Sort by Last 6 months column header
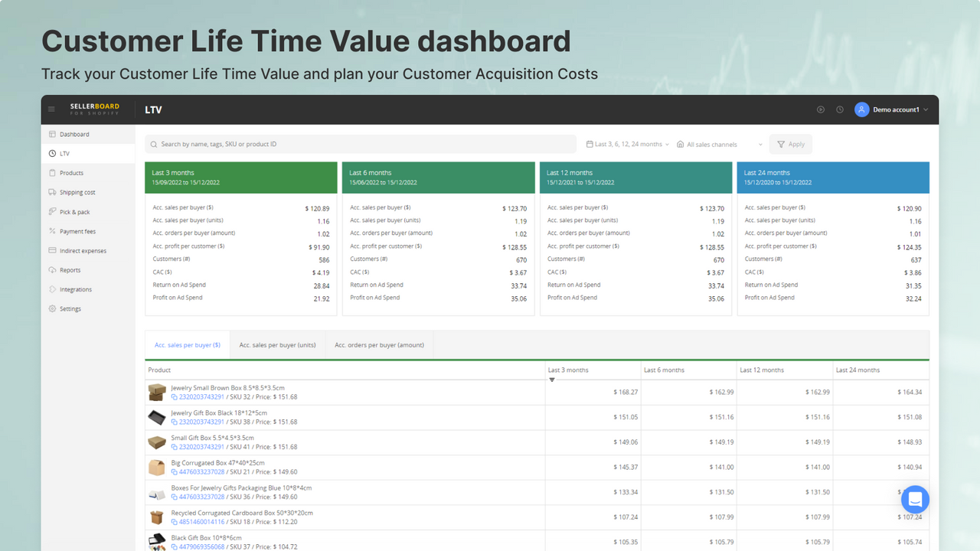Screen dimensions: 980x551 point(688,370)
